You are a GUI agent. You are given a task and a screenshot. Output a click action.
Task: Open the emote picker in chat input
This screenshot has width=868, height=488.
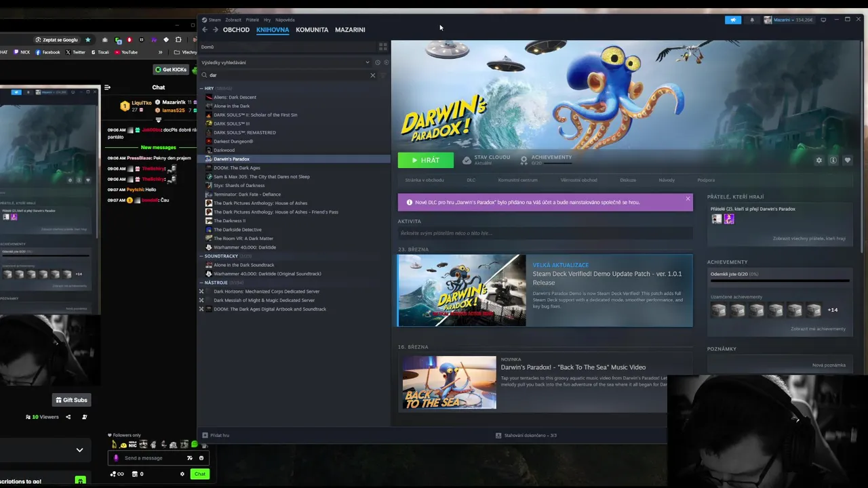pyautogui.click(x=201, y=458)
